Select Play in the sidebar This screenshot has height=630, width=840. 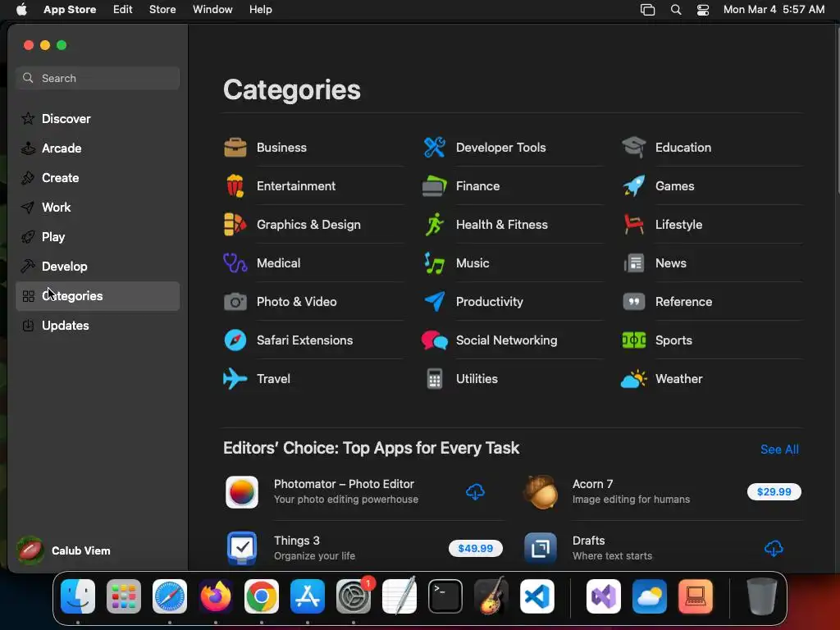[98, 237]
